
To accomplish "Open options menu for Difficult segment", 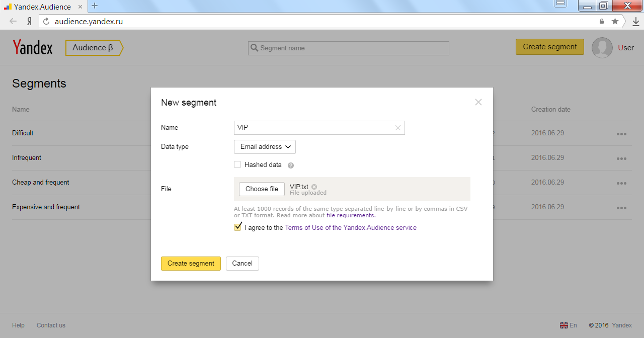I will 621,134.
